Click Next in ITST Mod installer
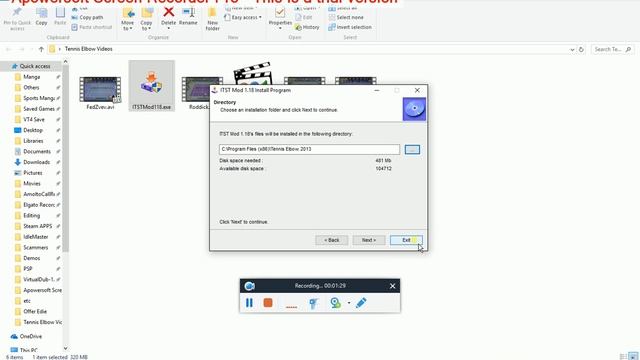The image size is (640, 360). (x=369, y=240)
